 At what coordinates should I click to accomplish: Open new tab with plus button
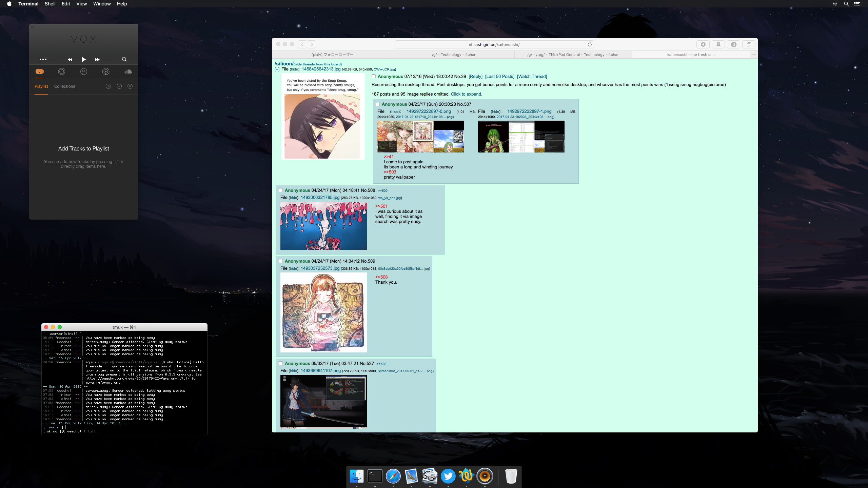click(x=754, y=55)
